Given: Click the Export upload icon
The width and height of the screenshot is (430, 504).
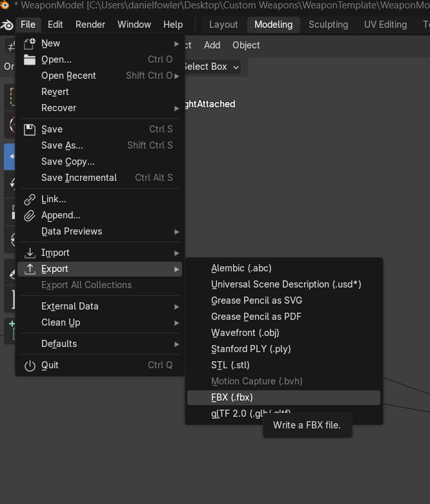Looking at the screenshot, I should [x=30, y=269].
